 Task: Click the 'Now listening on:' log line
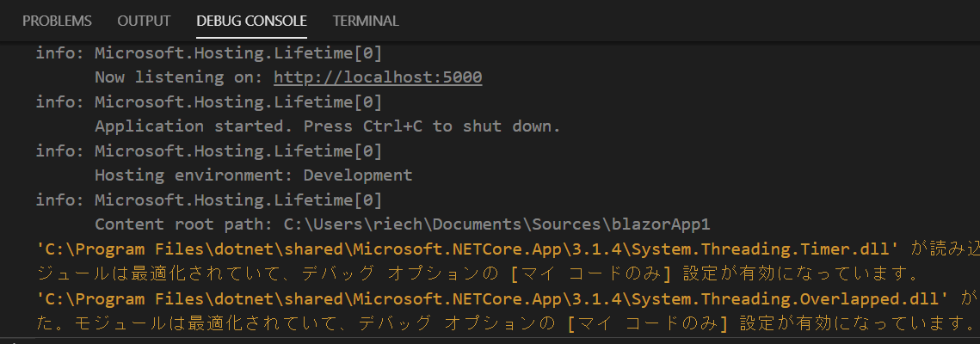point(288,77)
